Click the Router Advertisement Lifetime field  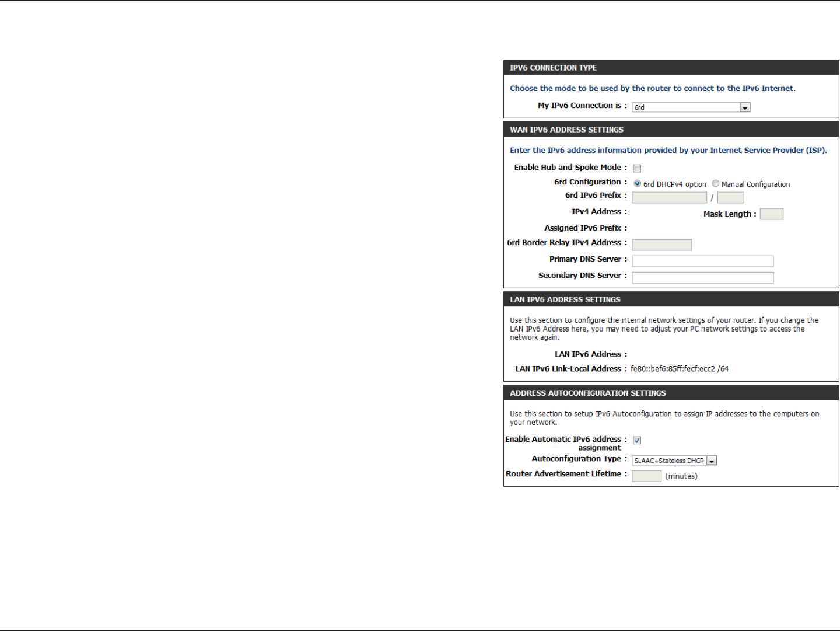click(646, 476)
